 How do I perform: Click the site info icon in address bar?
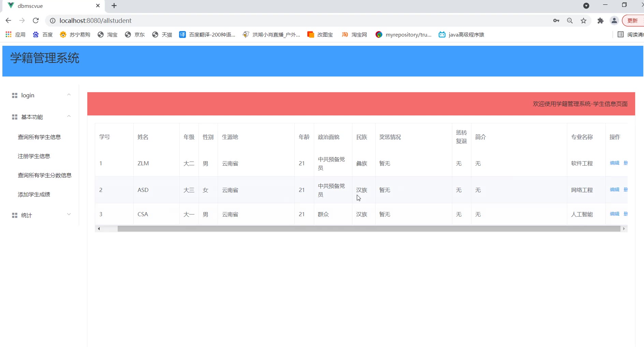coord(53,21)
